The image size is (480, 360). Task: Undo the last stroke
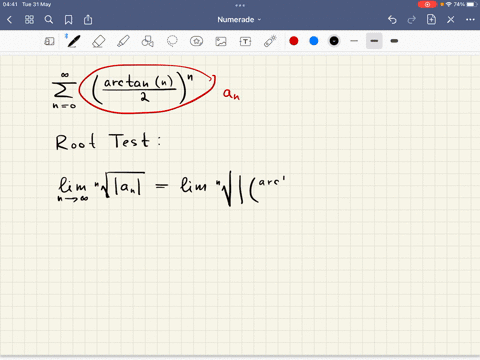point(392,20)
